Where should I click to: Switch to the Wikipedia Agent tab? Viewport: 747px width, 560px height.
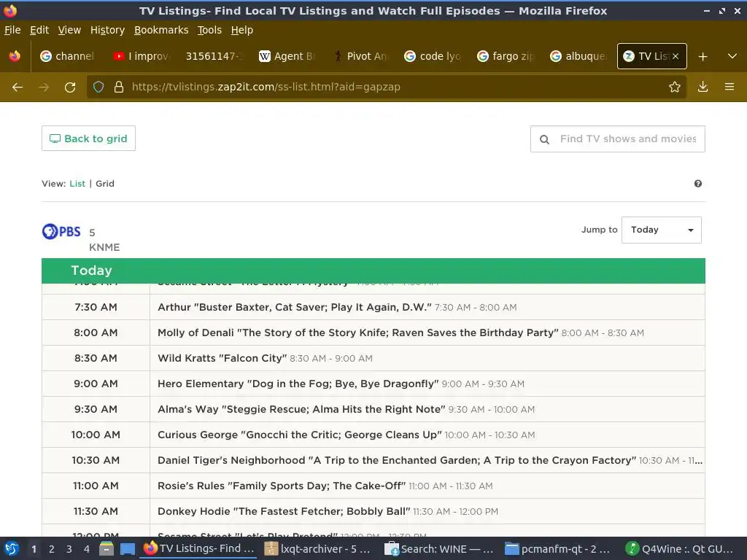pyautogui.click(x=287, y=56)
